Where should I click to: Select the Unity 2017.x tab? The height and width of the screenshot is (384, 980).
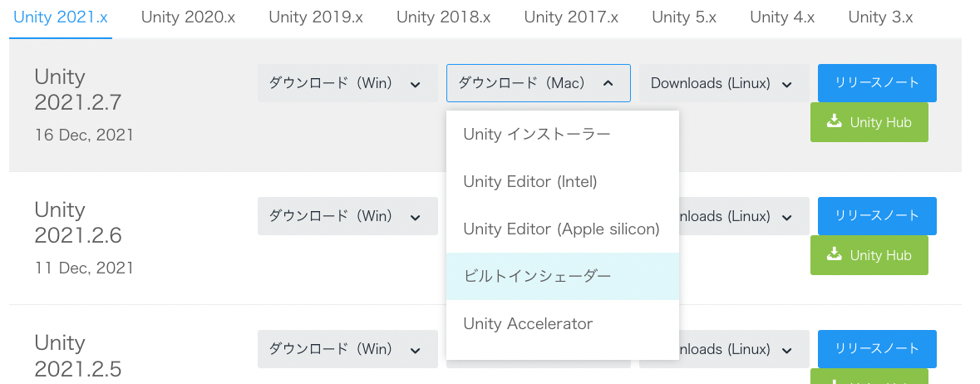[571, 17]
